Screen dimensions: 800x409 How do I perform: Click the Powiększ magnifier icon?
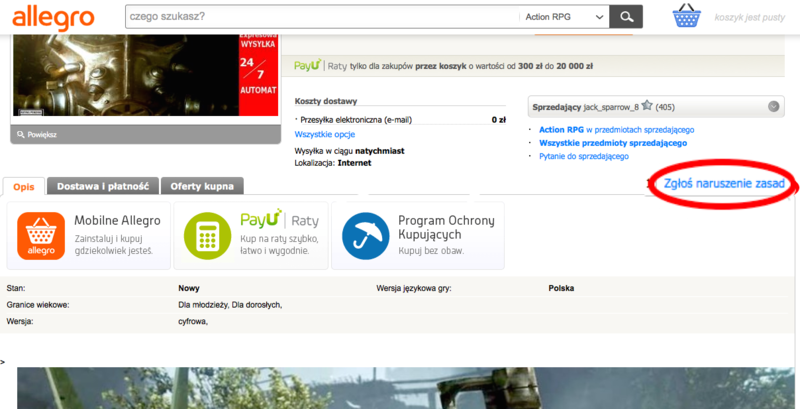[21, 135]
